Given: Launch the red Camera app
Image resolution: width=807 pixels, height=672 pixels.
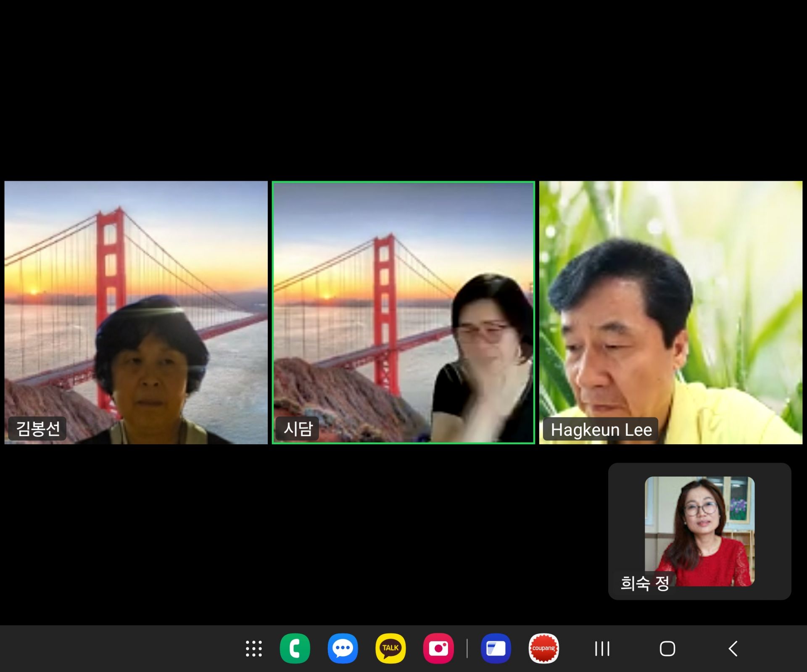Looking at the screenshot, I should click(438, 648).
